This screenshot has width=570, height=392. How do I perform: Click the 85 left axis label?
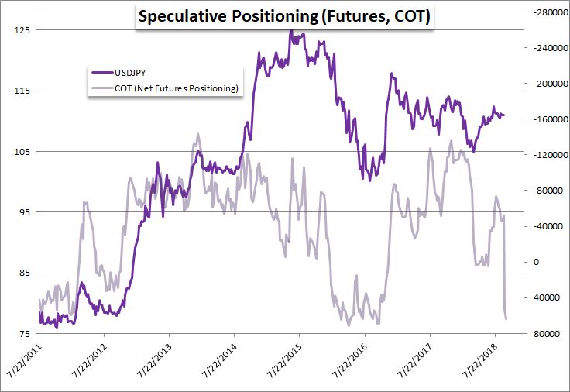point(24,273)
